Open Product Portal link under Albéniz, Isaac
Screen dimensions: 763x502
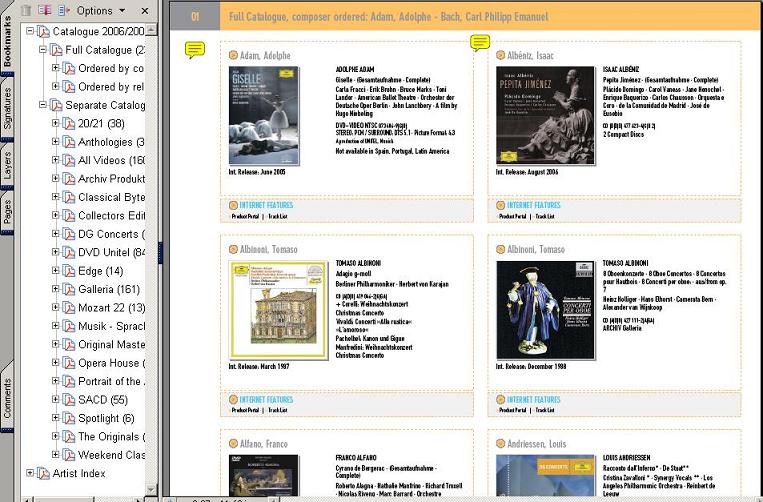[512, 216]
